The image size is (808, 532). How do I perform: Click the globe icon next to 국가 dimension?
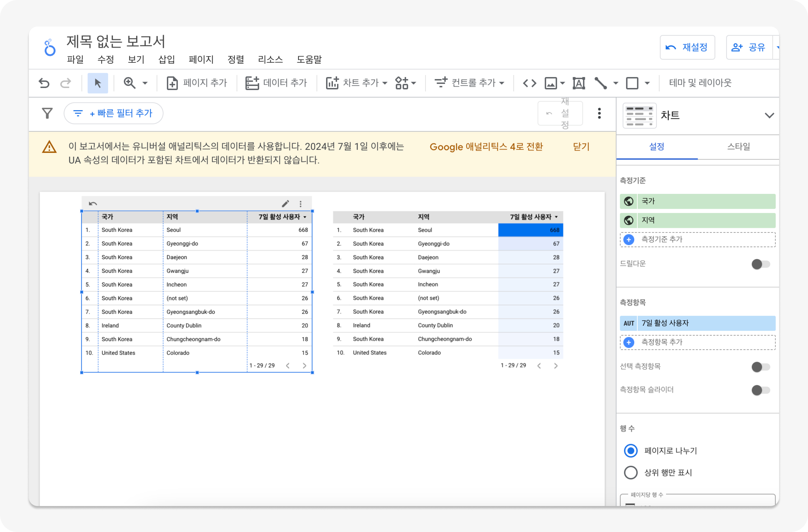pyautogui.click(x=629, y=201)
